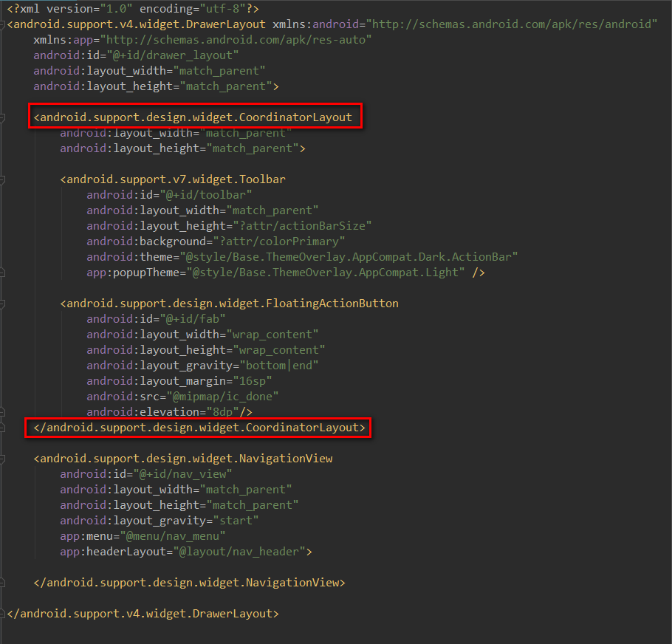This screenshot has width=672, height=644.
Task: Click the xml version declaration line
Action: point(133,9)
